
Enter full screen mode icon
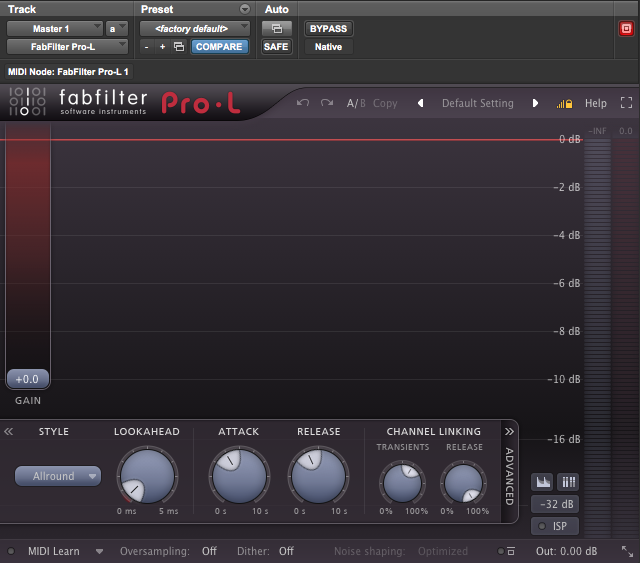tap(627, 103)
